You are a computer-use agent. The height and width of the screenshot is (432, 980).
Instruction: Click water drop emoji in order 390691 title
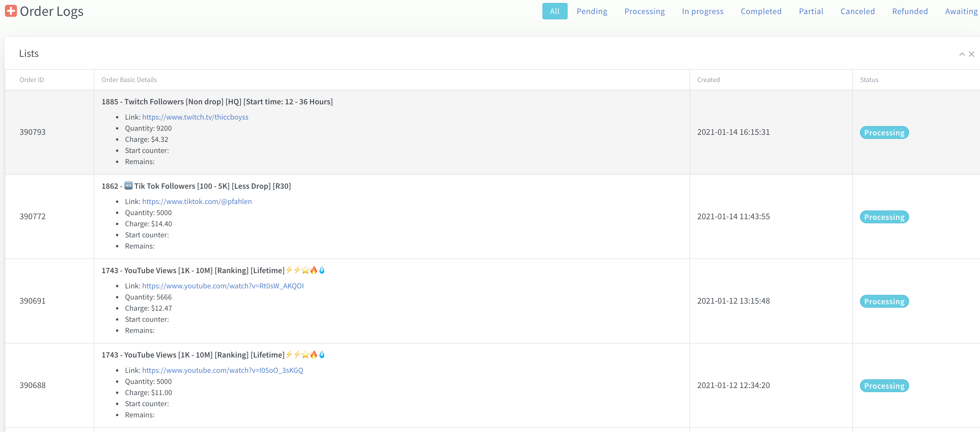point(322,270)
